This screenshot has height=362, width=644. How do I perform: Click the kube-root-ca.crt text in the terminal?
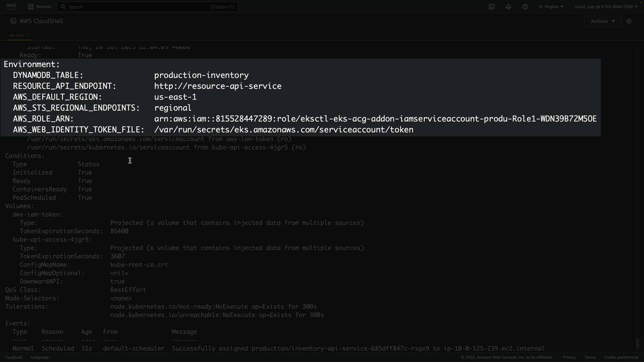(x=139, y=265)
